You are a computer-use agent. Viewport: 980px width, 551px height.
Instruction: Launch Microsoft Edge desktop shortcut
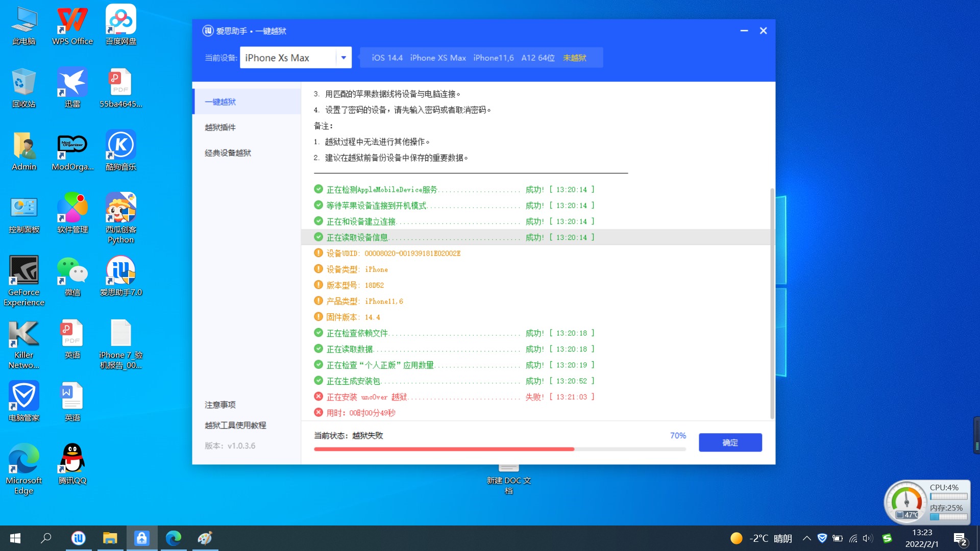click(x=24, y=469)
